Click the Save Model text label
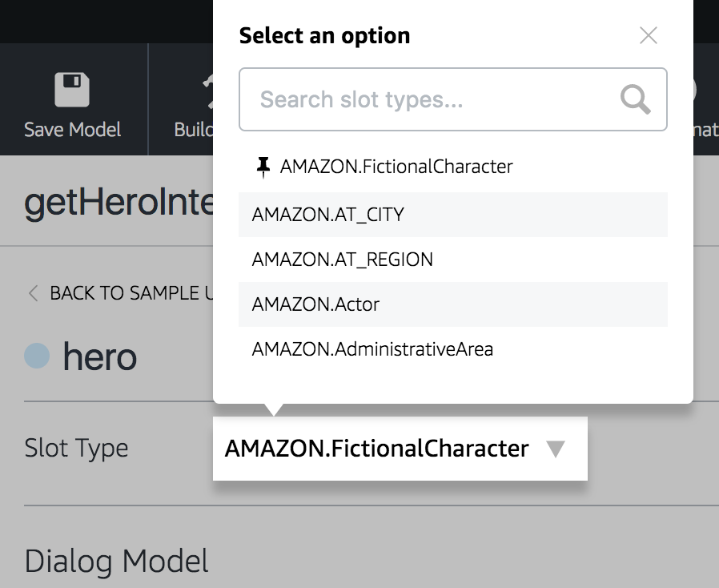 [72, 129]
